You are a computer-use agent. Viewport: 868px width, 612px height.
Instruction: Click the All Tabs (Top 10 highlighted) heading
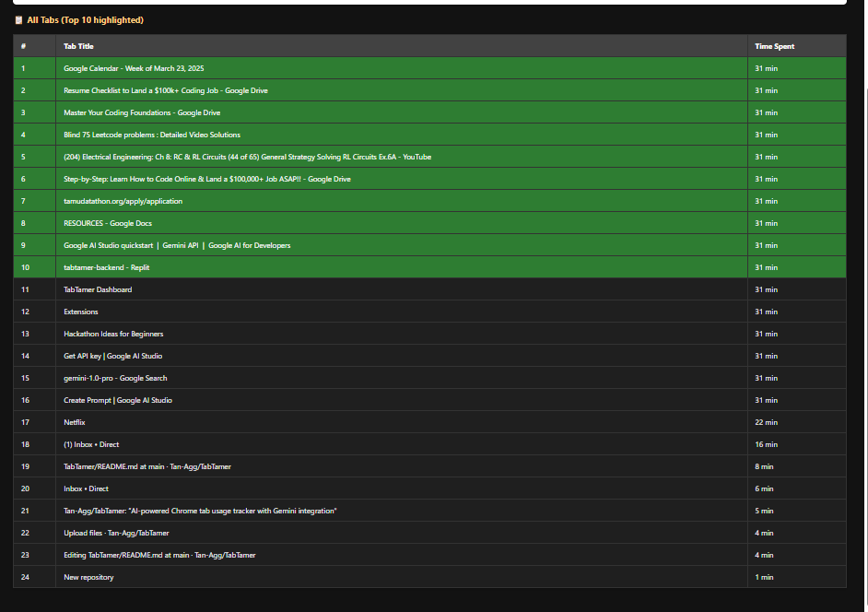[86, 20]
